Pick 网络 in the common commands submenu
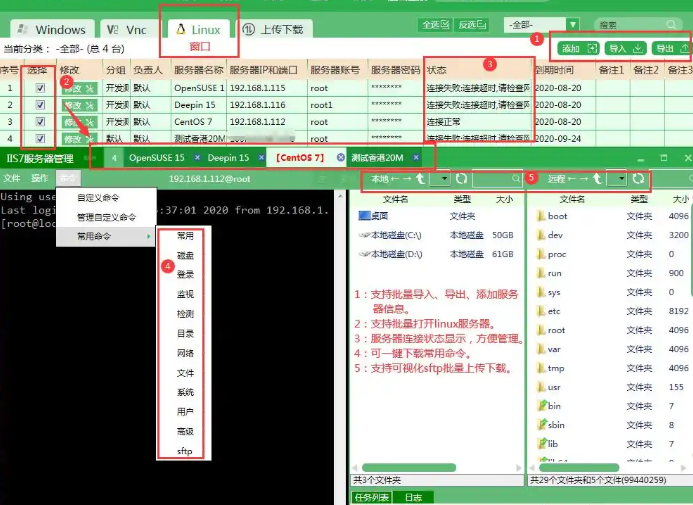This screenshot has width=693, height=505. 185,353
